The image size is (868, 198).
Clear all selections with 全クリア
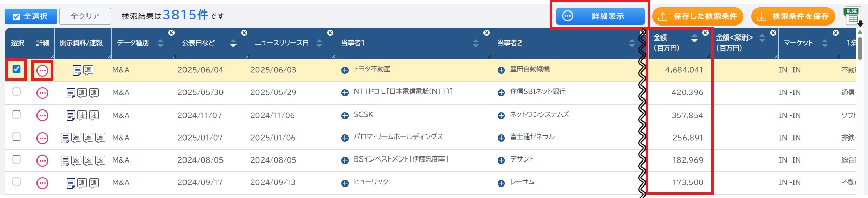pyautogui.click(x=85, y=16)
